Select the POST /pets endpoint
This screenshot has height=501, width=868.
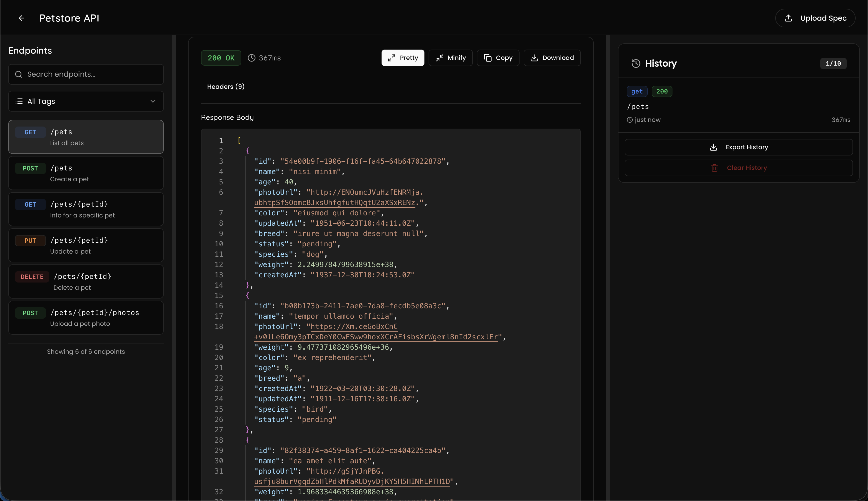[86, 173]
